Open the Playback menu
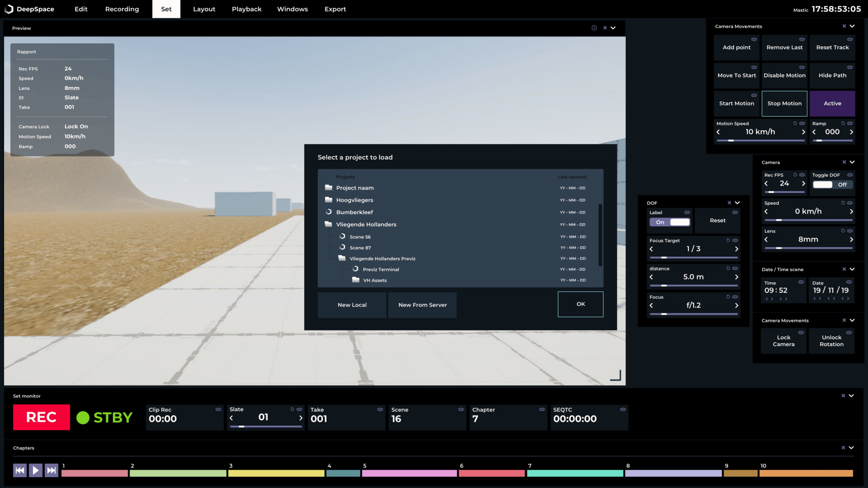This screenshot has height=488, width=868. pyautogui.click(x=247, y=9)
